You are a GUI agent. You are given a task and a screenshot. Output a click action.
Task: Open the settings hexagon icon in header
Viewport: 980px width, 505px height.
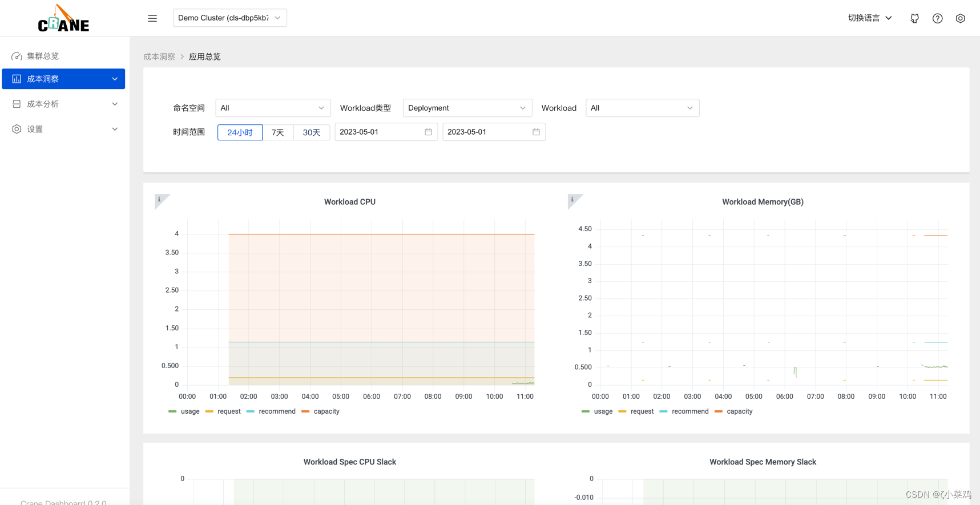tap(960, 18)
